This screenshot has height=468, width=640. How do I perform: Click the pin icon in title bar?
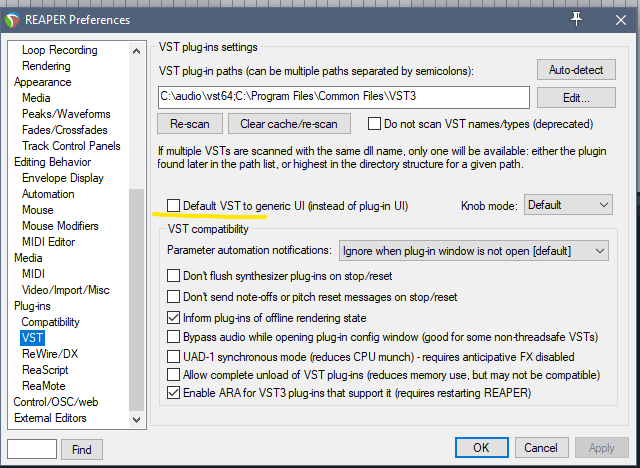pyautogui.click(x=577, y=18)
